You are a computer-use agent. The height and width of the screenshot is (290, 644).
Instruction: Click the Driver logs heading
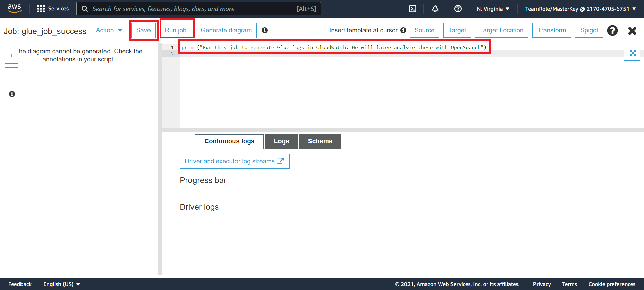click(199, 207)
